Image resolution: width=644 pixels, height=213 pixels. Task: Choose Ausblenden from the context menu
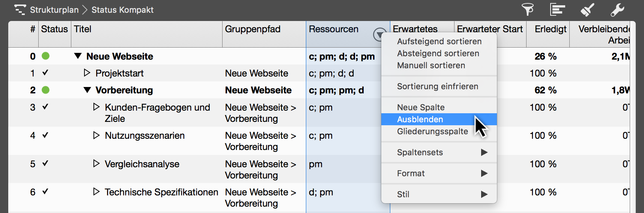pos(420,119)
